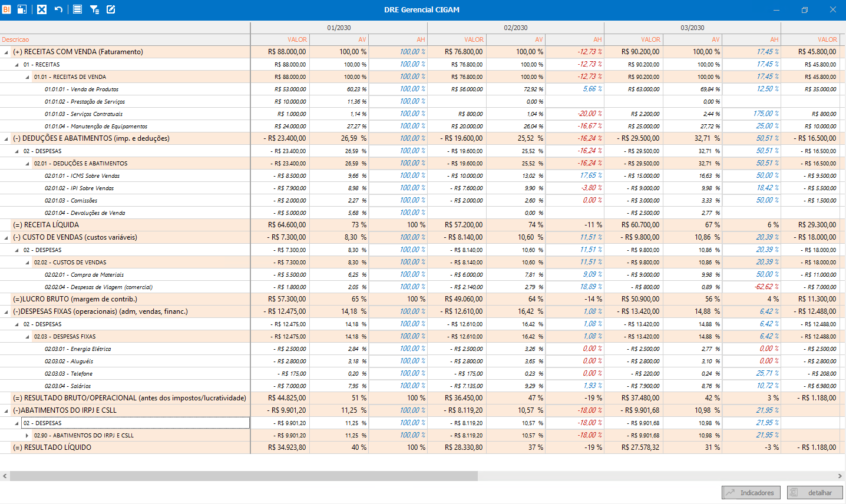Click the Descricao column header
Screen dimensions: 846x504
click(x=15, y=39)
